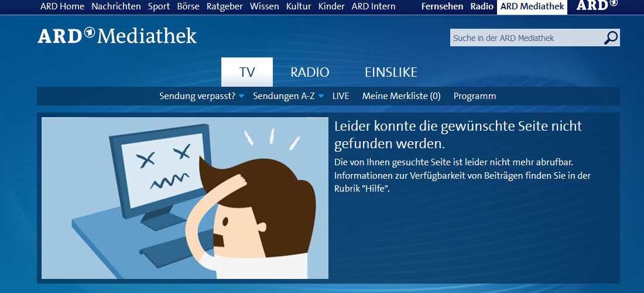644x293 pixels.
Task: Select Ratgeber in the top menu
Action: pos(224,6)
